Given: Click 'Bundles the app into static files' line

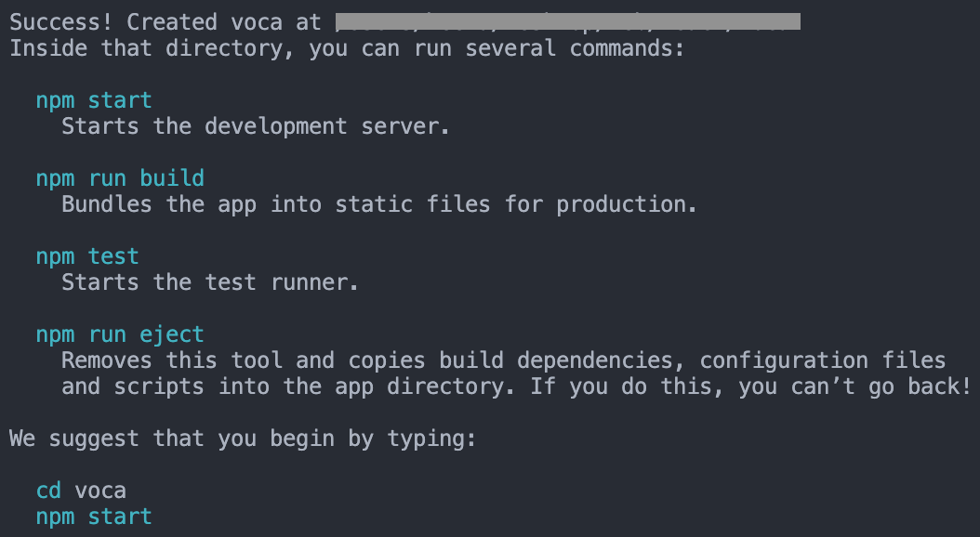Looking at the screenshot, I should coord(378,204).
